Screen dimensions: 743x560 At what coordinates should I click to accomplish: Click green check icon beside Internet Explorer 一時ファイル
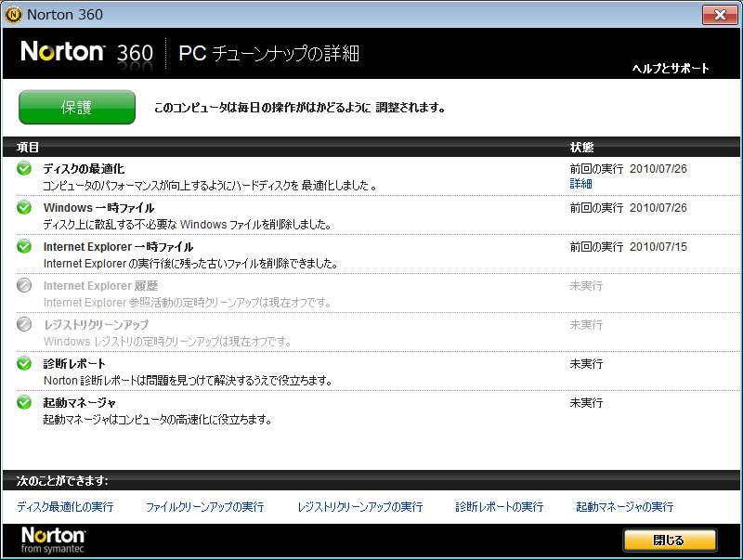coord(24,246)
